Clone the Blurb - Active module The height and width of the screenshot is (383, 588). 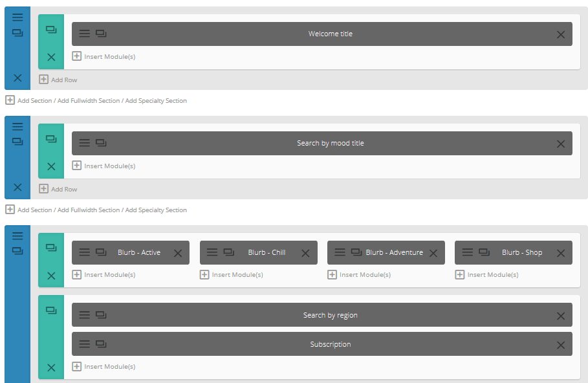(101, 252)
